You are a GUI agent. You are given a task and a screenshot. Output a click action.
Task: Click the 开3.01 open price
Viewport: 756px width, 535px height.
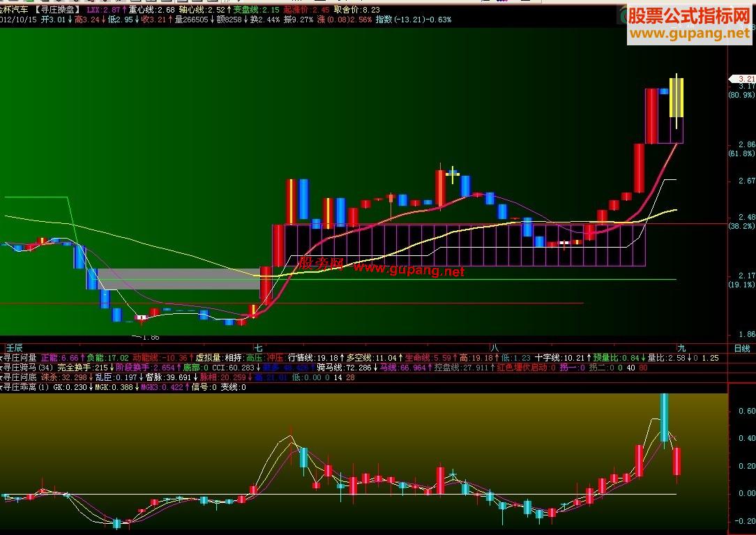[53, 20]
